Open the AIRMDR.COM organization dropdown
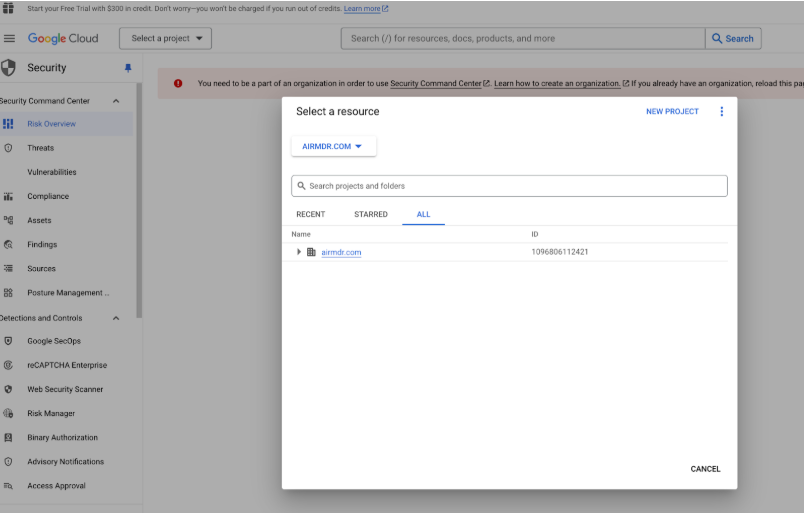804x513 pixels. 333,146
